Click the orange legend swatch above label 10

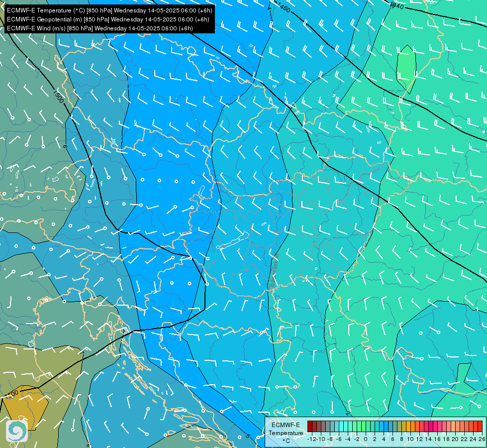(408, 426)
